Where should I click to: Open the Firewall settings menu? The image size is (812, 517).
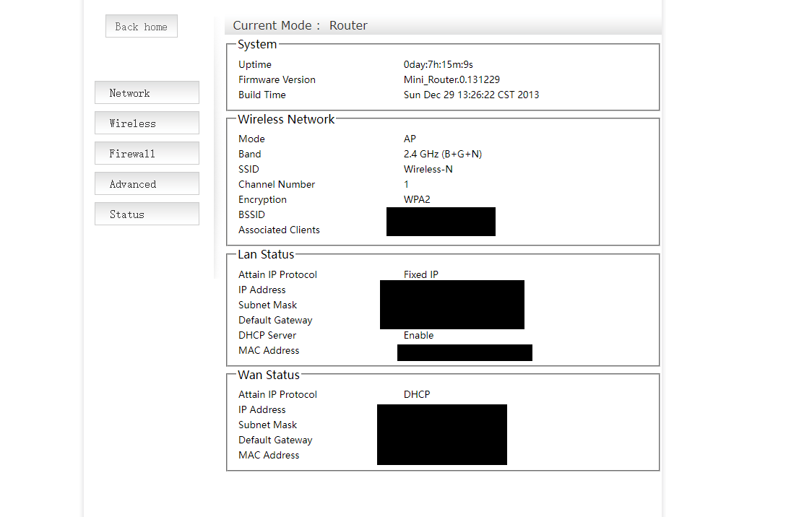coord(147,153)
